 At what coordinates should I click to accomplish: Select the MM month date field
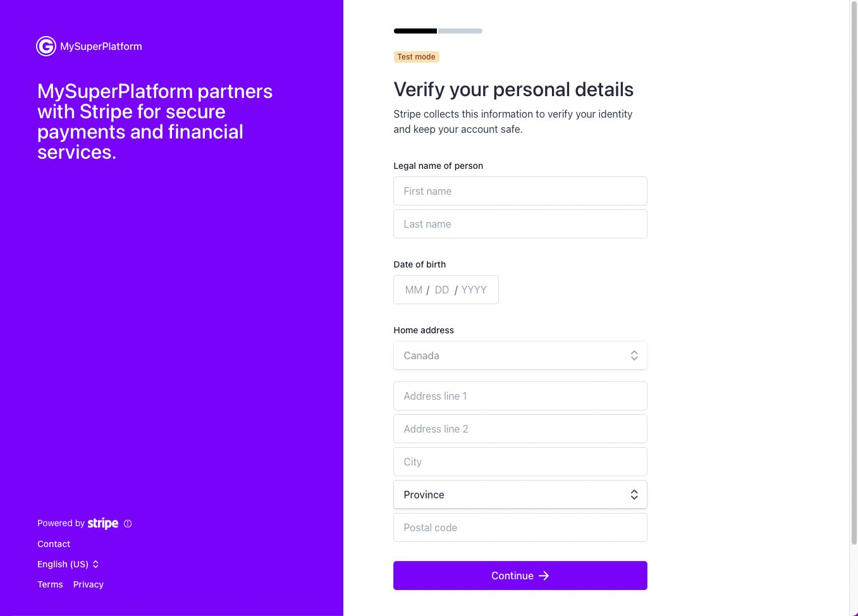coord(414,290)
